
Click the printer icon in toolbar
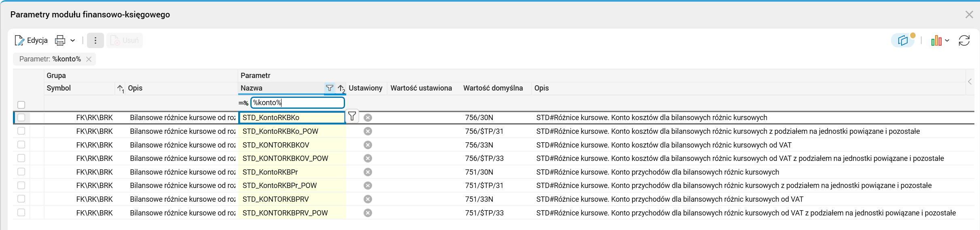point(60,40)
